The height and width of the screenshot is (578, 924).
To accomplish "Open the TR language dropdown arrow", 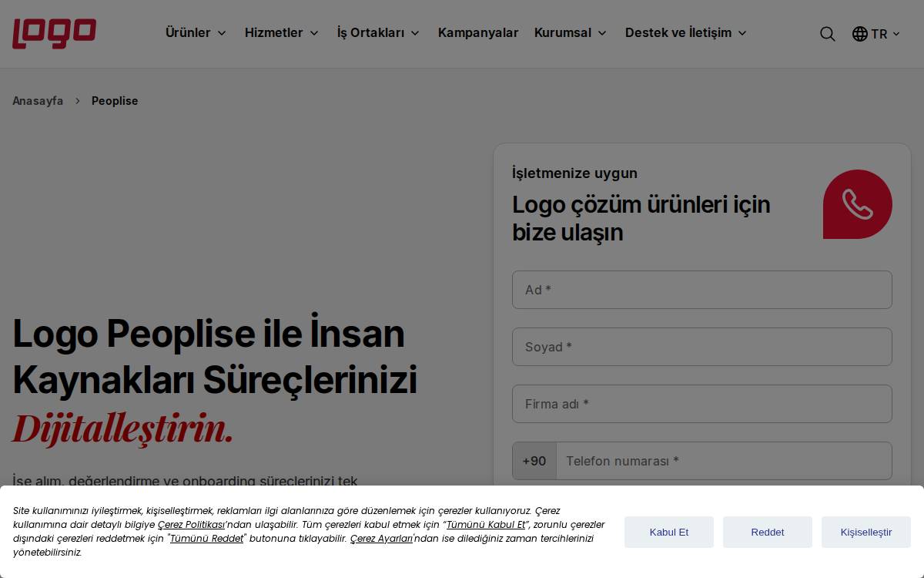I will pyautogui.click(x=896, y=34).
